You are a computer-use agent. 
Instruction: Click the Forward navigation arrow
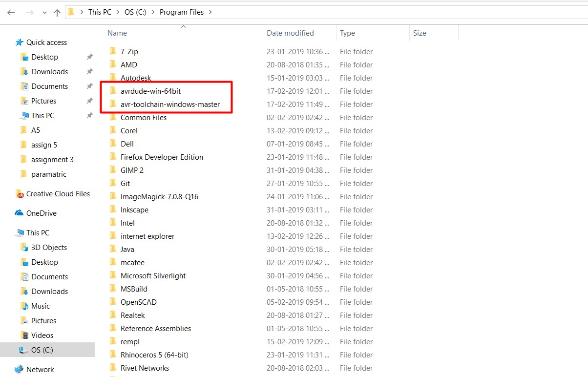[30, 13]
